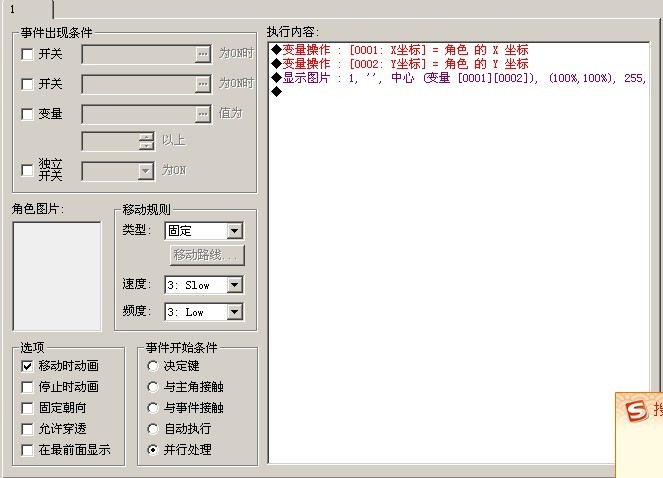663x478 pixels.
Task: Enable the second 开关 condition checkbox
Action: 27,84
